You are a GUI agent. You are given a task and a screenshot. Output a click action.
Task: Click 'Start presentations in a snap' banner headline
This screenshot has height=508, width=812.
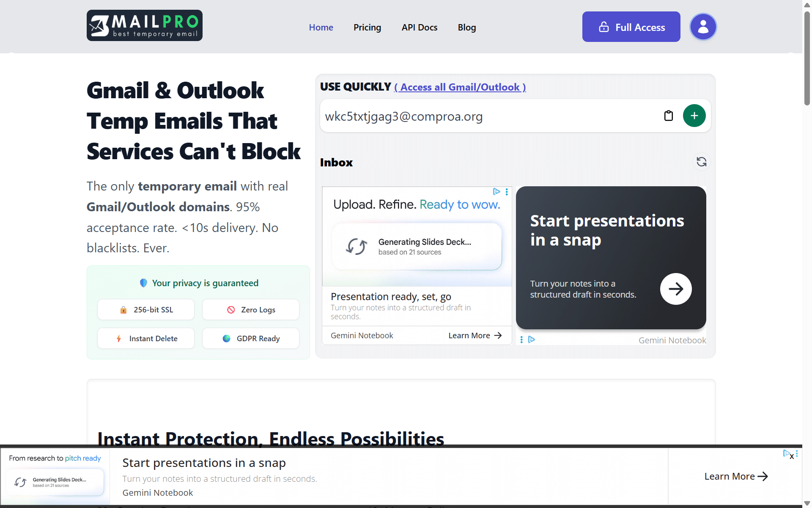point(204,463)
